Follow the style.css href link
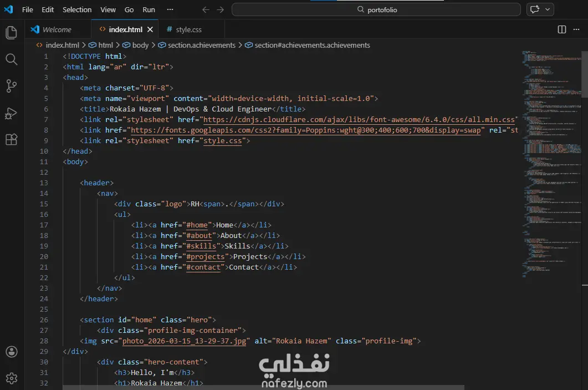 click(x=222, y=140)
